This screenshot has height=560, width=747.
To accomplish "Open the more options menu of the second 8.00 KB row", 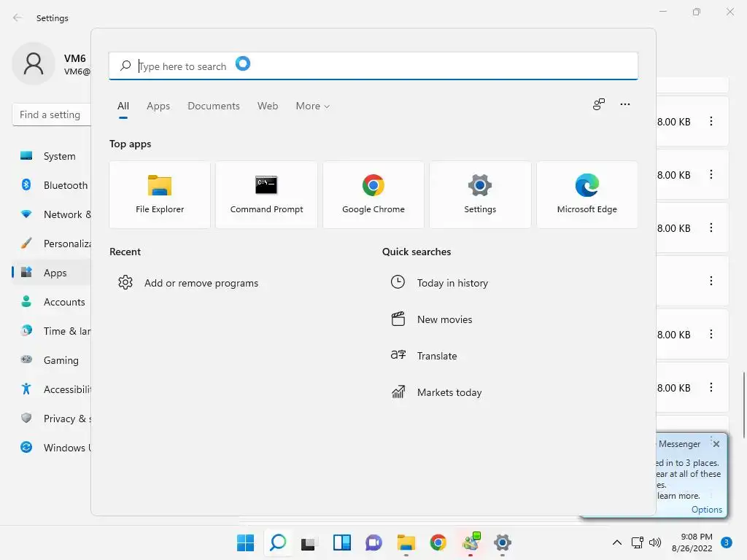I will 711,175.
